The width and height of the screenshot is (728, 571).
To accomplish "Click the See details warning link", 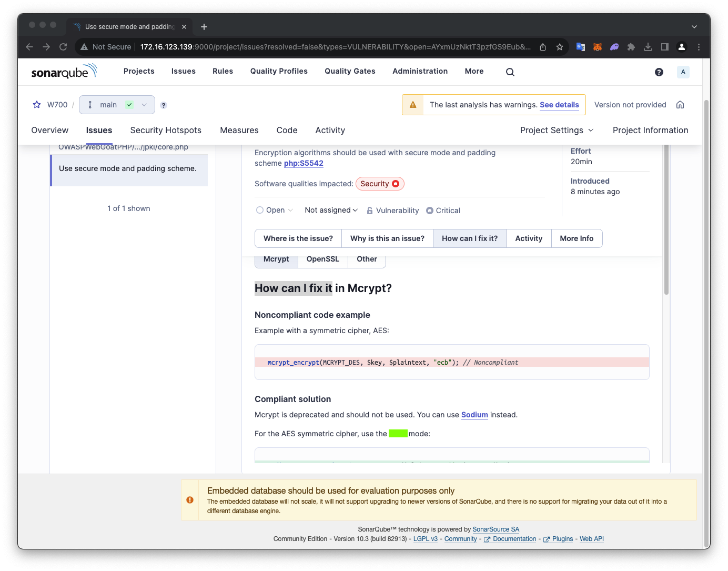I will tap(559, 105).
